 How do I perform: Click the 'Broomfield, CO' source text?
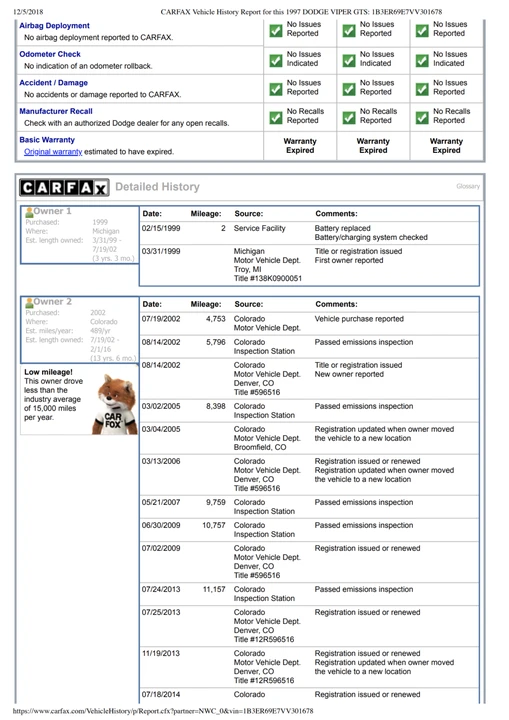click(x=260, y=447)
